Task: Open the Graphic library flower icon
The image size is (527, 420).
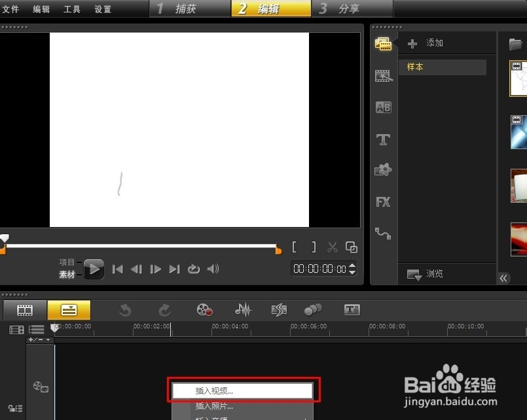Action: [x=383, y=170]
